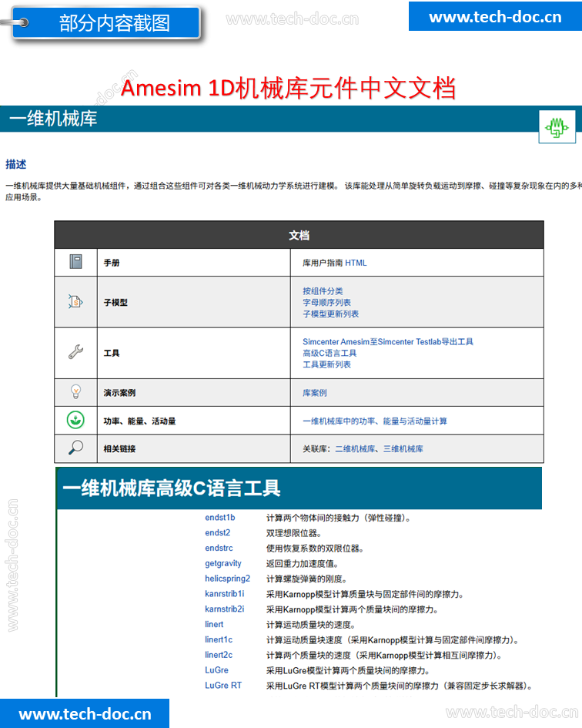The width and height of the screenshot is (582, 728).
Task: Click the wrench icon in 工具 row
Action: click(x=75, y=352)
